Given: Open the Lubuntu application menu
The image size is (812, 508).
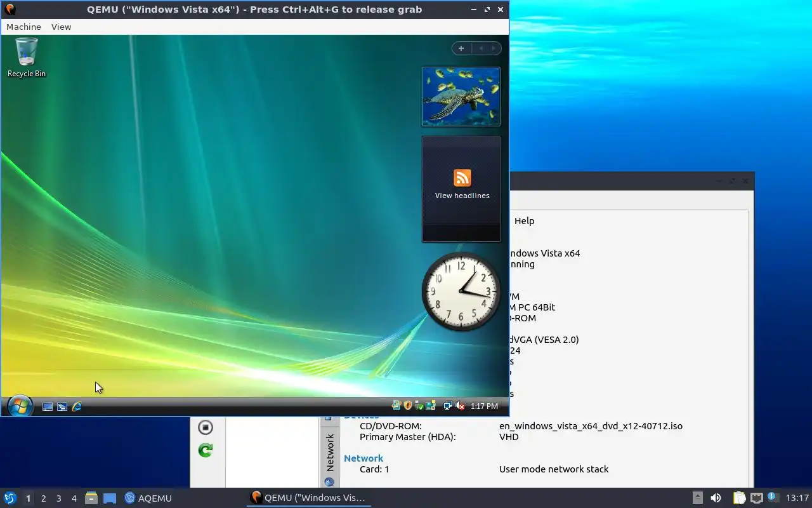Looking at the screenshot, I should pos(10,498).
